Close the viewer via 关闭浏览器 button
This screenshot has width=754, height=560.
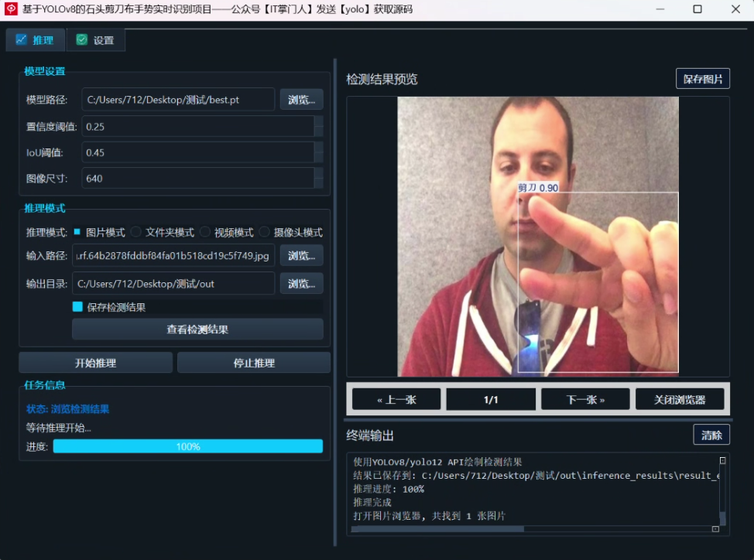(x=680, y=398)
